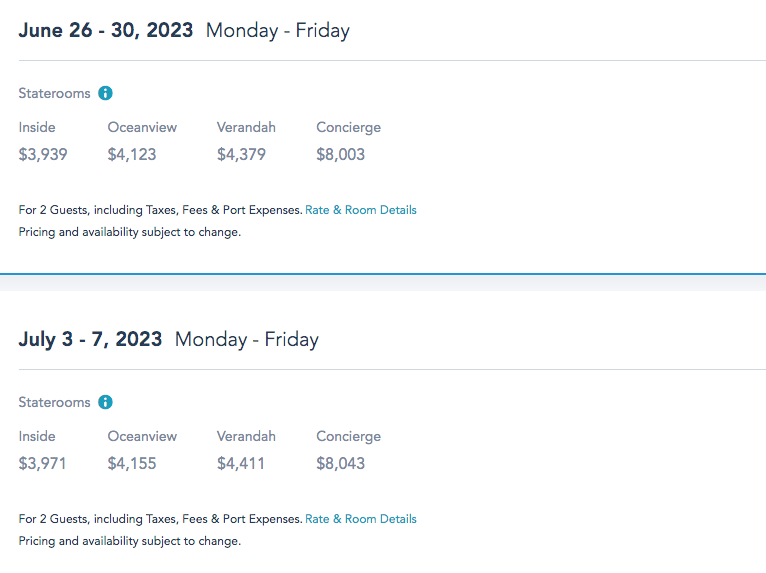
Task: Pick the $4,411 Verandah stateroom price
Action: (x=241, y=464)
